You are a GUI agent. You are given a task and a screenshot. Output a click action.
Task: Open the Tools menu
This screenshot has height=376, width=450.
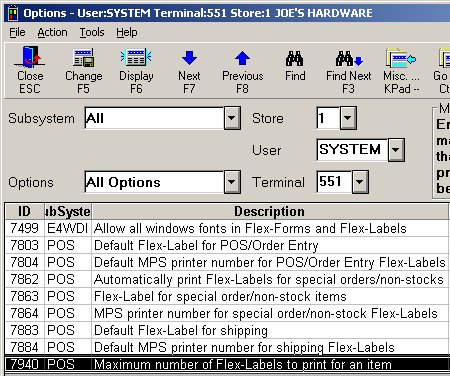tap(92, 32)
